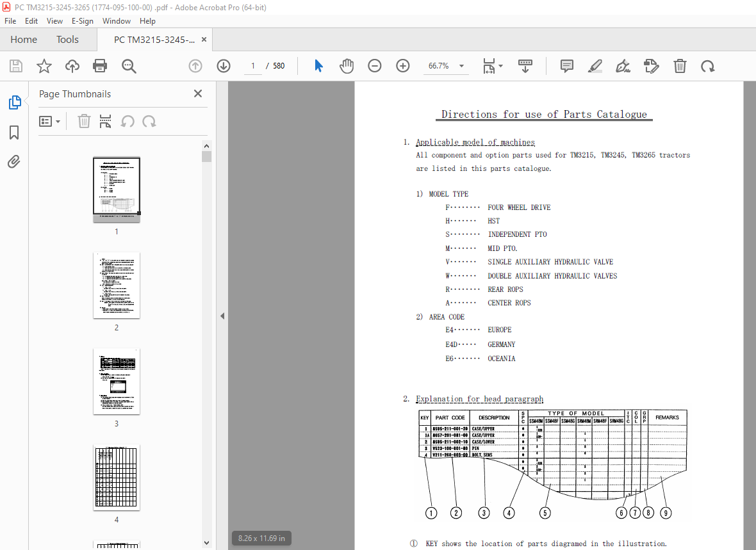Select page 4 thumbnail

117,477
